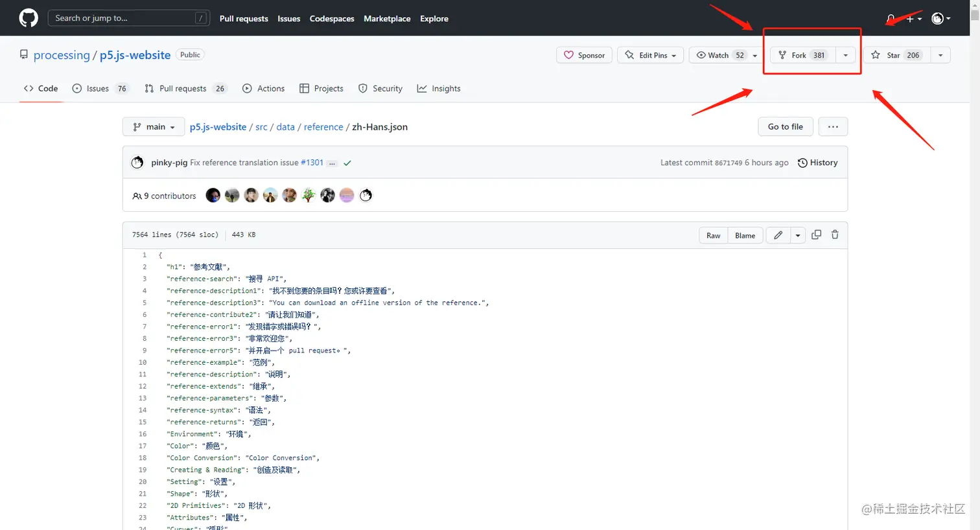Open Issues in the top navigation bar
Image resolution: width=980 pixels, height=530 pixels.
point(289,19)
